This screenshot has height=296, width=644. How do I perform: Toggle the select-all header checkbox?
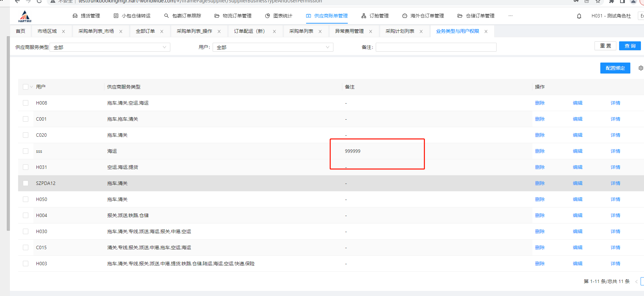pyautogui.click(x=26, y=87)
